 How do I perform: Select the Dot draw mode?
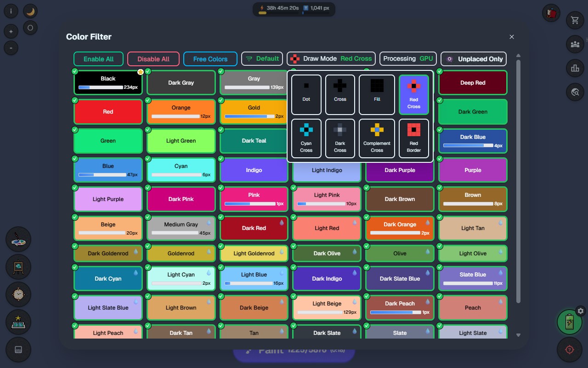point(306,95)
